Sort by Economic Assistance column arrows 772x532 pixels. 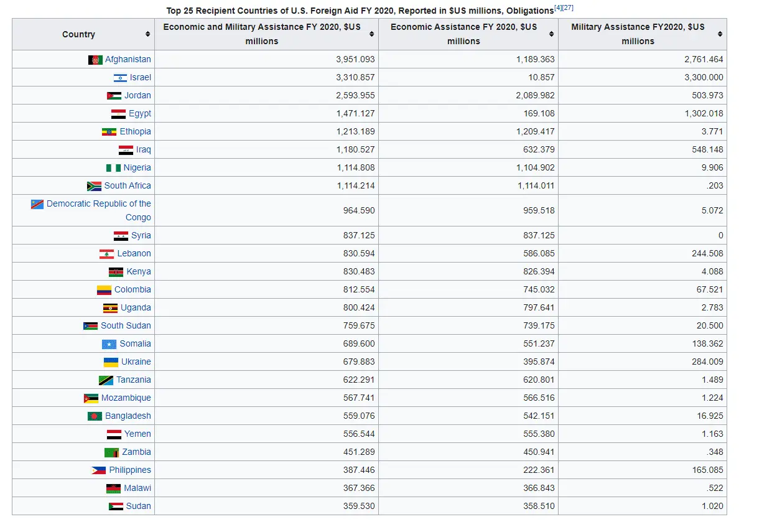pyautogui.click(x=551, y=34)
